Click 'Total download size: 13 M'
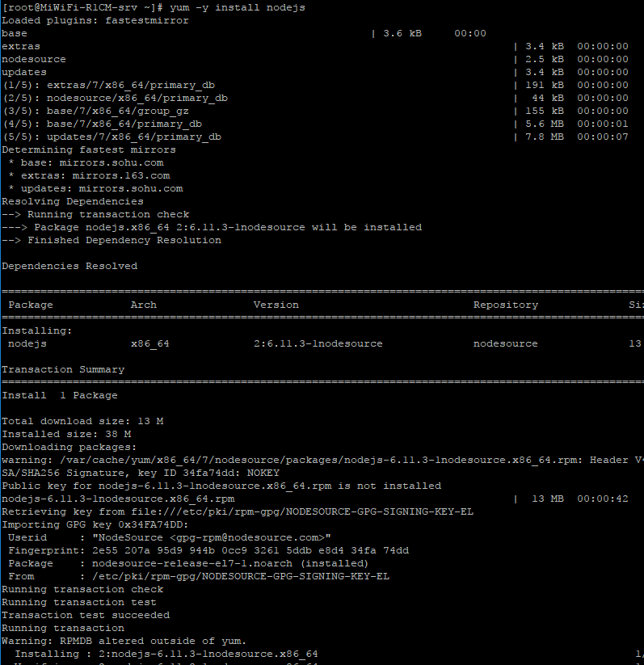644x665 pixels. pyautogui.click(x=82, y=422)
